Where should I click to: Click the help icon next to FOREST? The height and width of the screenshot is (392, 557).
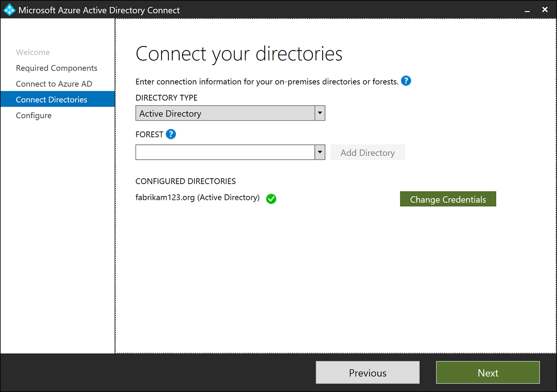click(171, 134)
